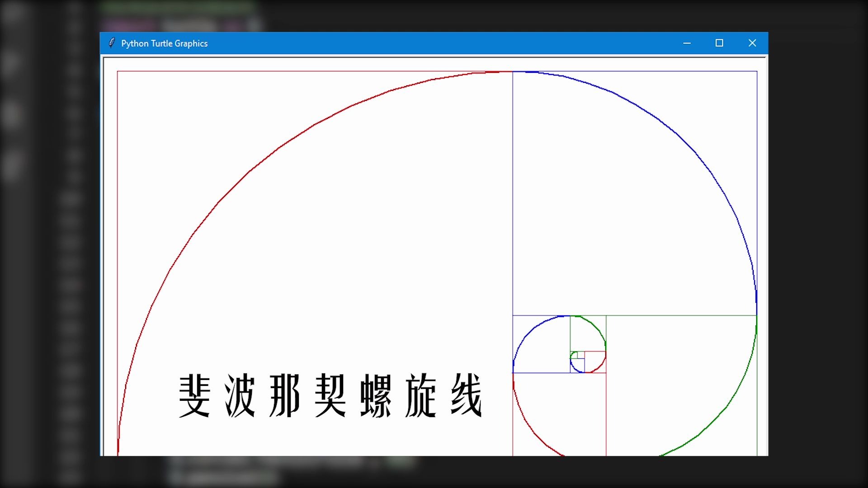Image resolution: width=868 pixels, height=488 pixels.
Task: Click the character 契 on the canvas
Action: (330, 395)
